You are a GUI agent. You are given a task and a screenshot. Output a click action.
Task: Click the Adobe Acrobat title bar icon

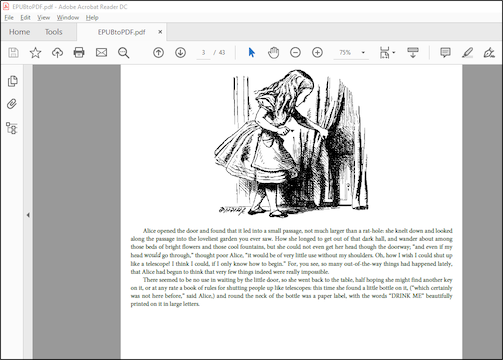pos(6,6)
